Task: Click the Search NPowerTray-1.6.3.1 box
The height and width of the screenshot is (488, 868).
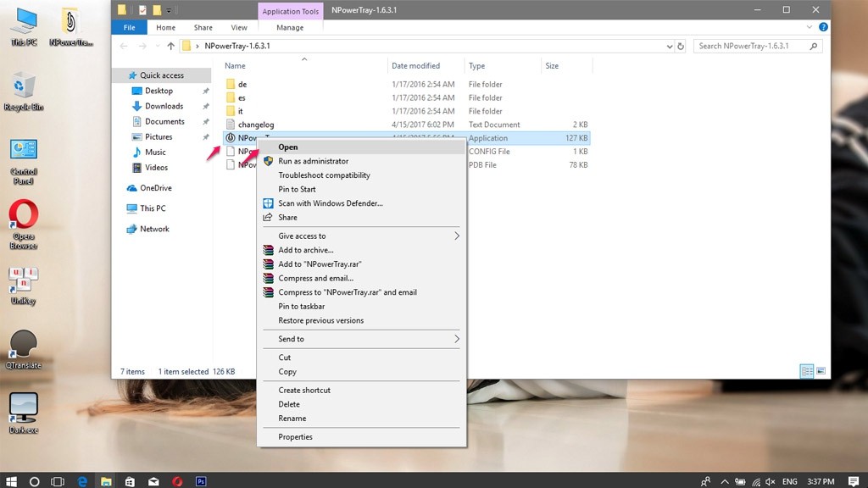Action: pyautogui.click(x=751, y=46)
